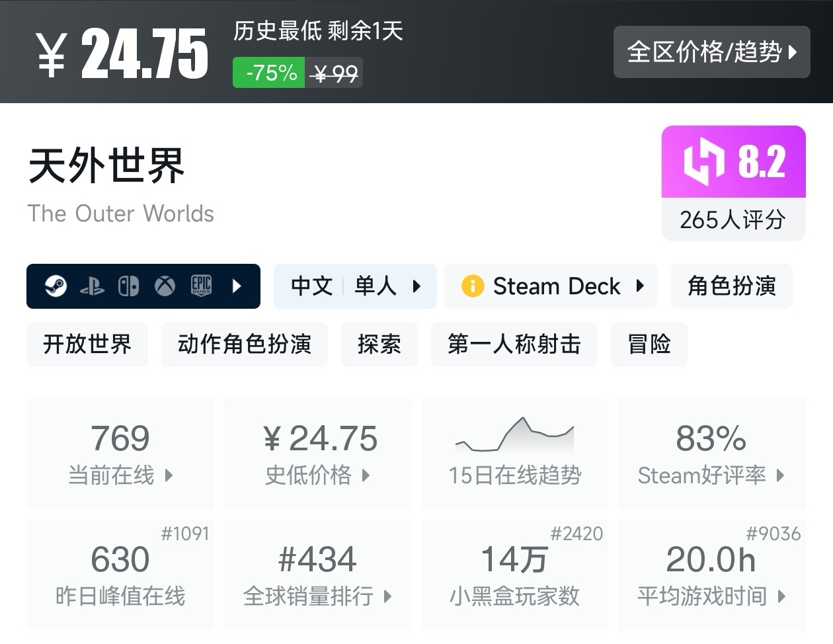
Task: Open 平均游戏时间 average playtime details
Action: tap(711, 575)
